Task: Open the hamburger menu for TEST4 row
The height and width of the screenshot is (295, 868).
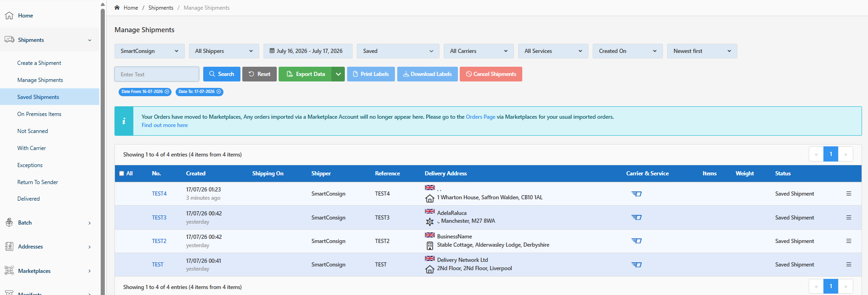Action: coord(849,194)
